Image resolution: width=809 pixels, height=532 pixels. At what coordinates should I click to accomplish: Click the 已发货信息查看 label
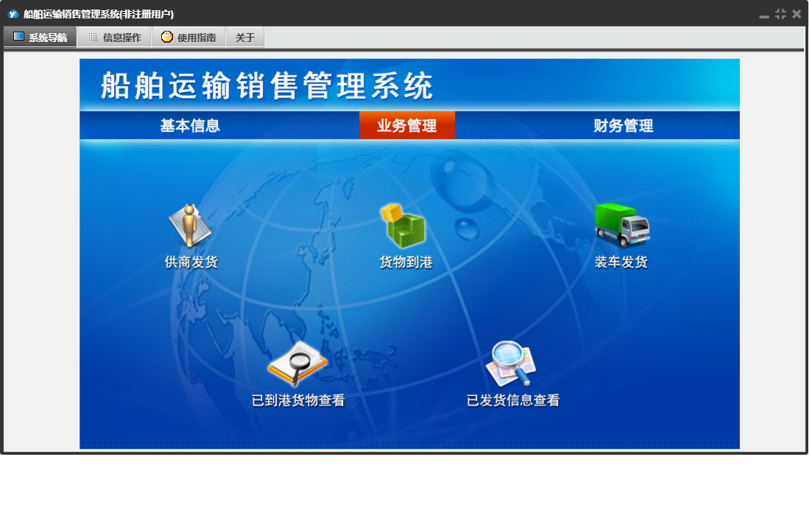513,400
